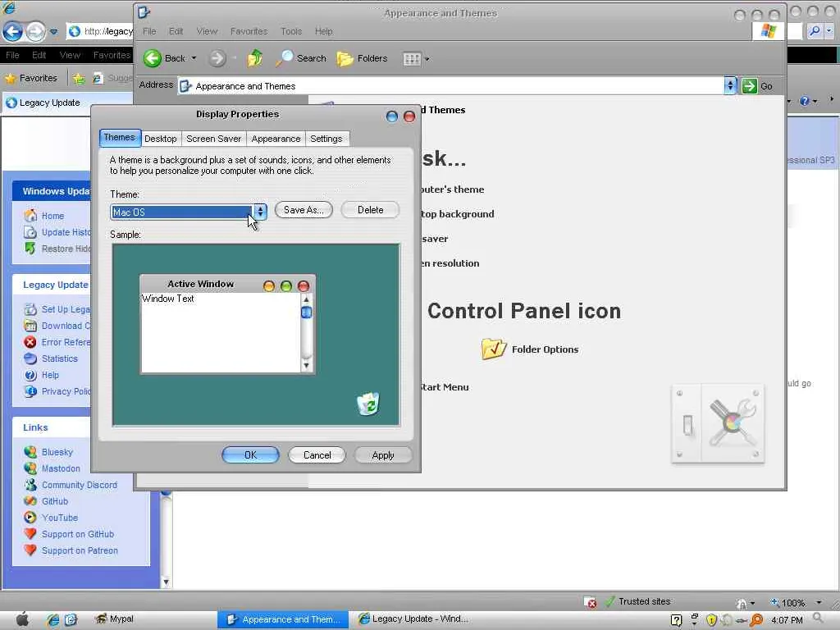
Task: Open the Mastodon link
Action: (61, 468)
